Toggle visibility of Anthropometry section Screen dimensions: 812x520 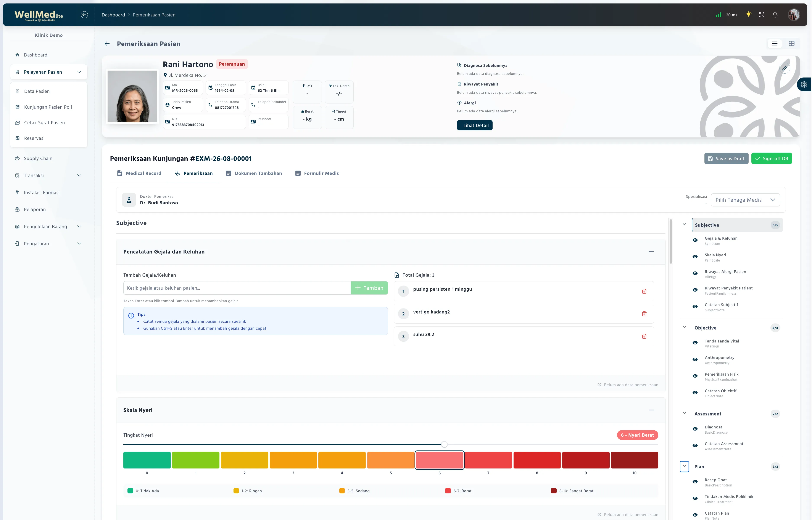695,359
